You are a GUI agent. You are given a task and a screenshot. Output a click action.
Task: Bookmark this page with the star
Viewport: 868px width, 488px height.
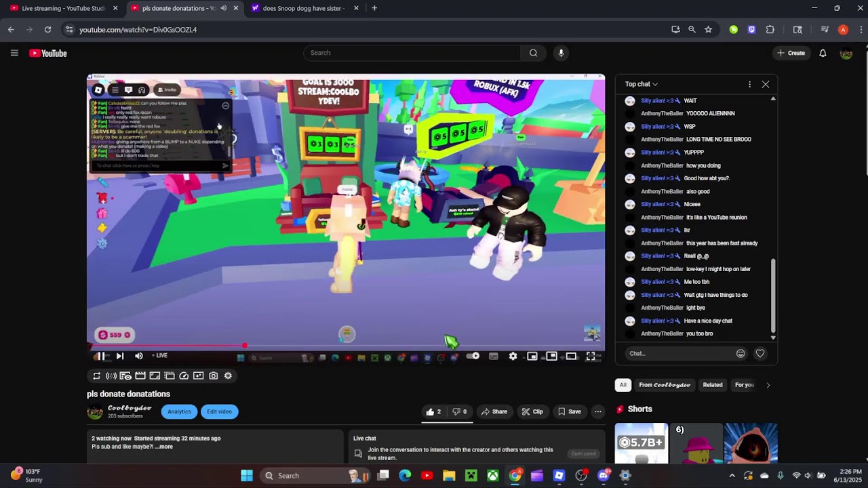click(708, 30)
